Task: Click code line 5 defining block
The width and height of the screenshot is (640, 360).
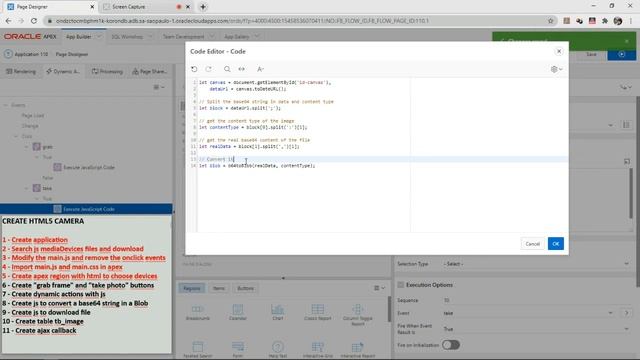Action: 240,108
